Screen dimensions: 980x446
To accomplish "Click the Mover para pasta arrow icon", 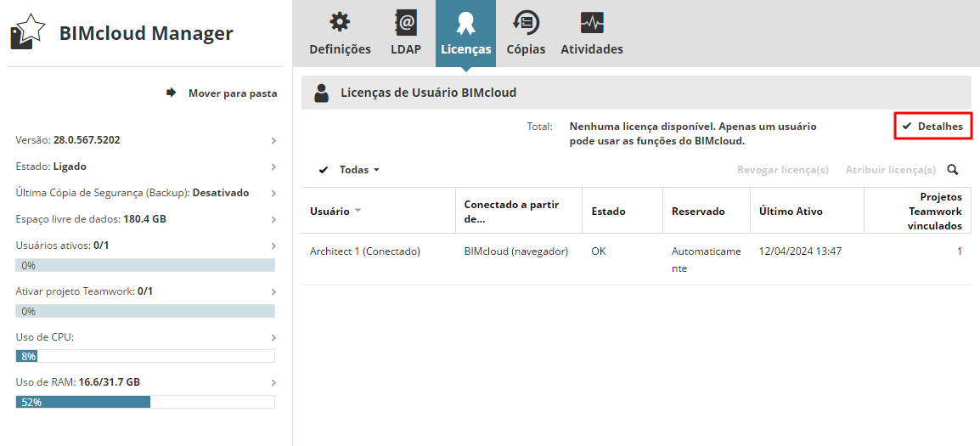I will [x=172, y=93].
